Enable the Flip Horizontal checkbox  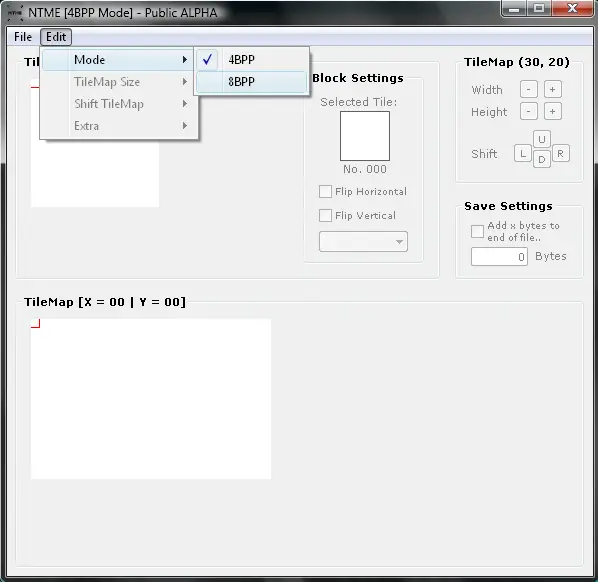click(x=325, y=191)
